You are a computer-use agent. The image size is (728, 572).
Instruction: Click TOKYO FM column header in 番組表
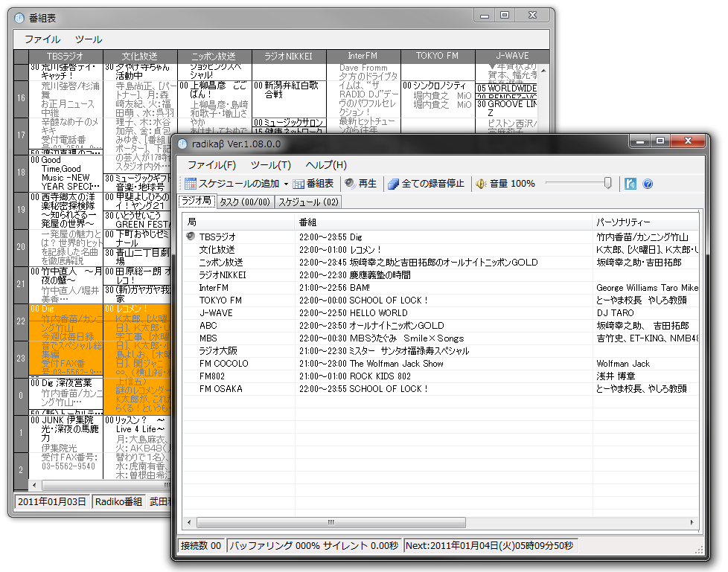(x=438, y=56)
